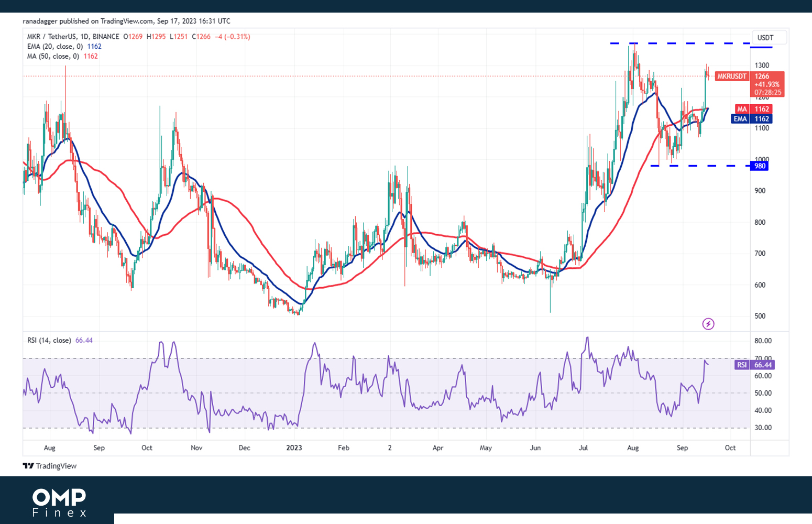Screen dimensions: 812x524
Task: Click the MKRUSDT price label tag
Action: 732,77
